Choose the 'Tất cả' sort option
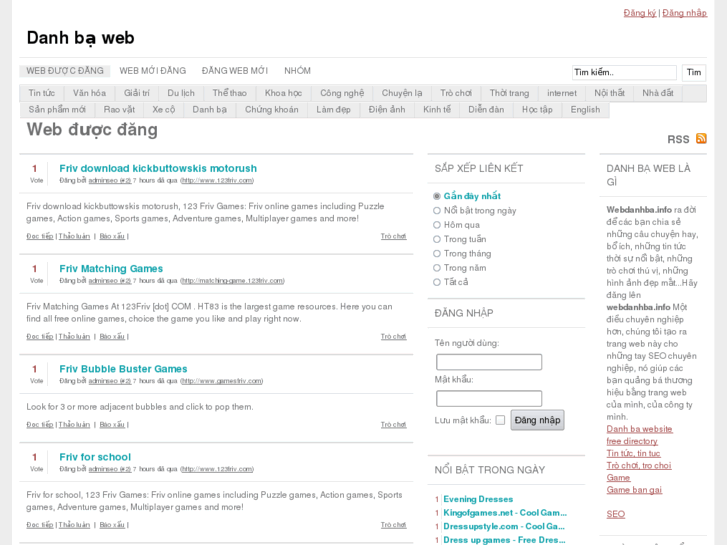727x545 pixels. [436, 282]
